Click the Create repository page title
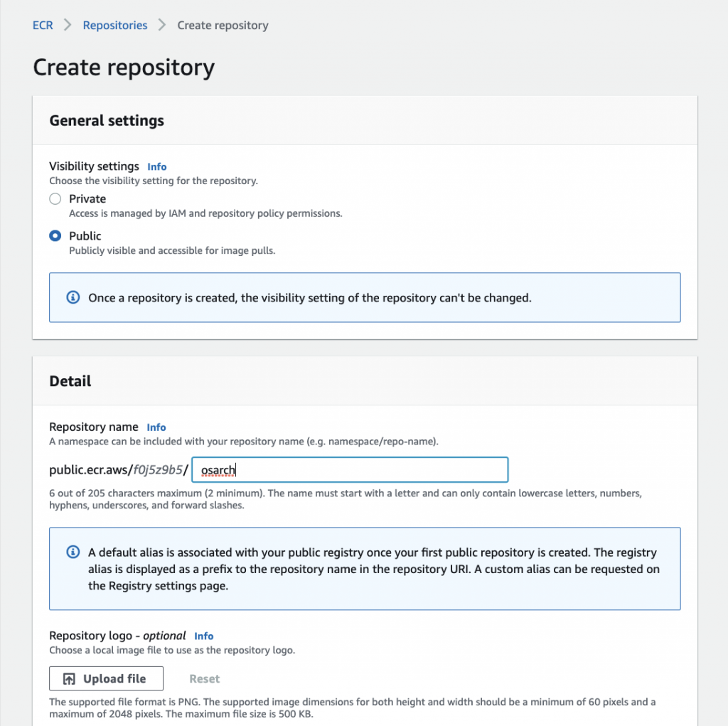Image resolution: width=728 pixels, height=726 pixels. [x=124, y=68]
